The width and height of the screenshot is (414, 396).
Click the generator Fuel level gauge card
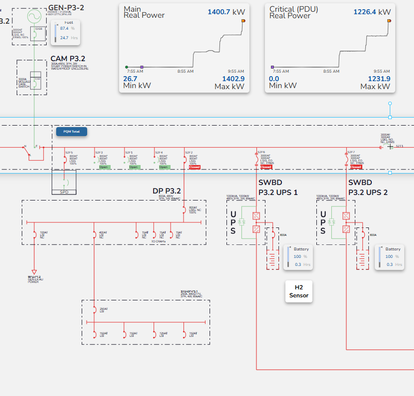point(66,33)
